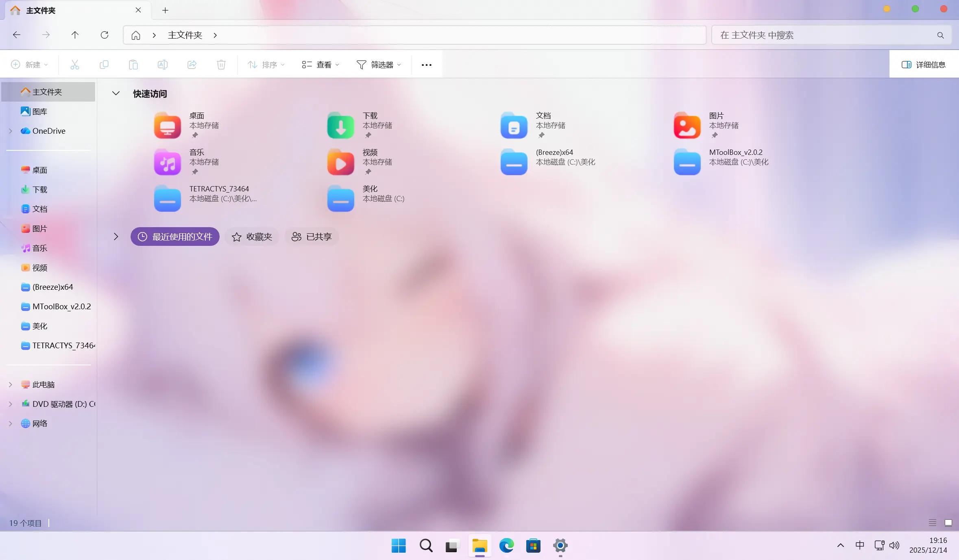Open the 最近使用的文件 section
959x560 pixels.
[x=174, y=237]
